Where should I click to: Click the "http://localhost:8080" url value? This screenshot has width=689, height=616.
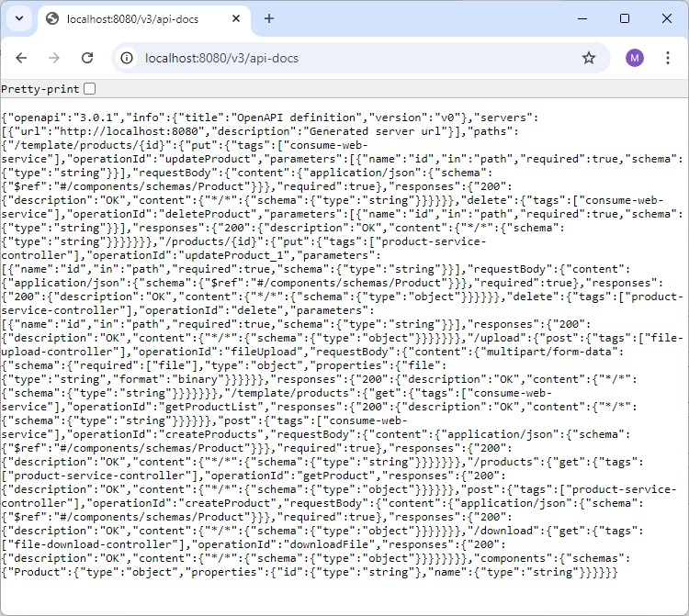(131, 131)
